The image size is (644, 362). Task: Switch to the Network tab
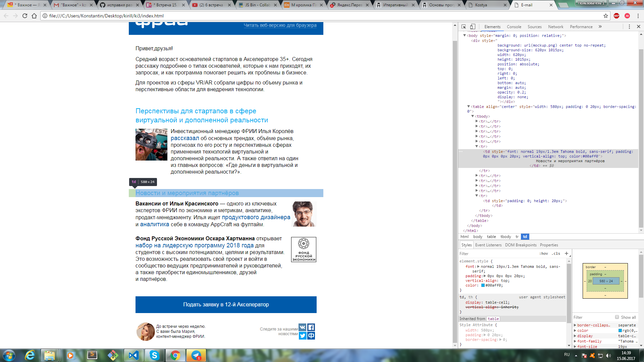(x=555, y=27)
